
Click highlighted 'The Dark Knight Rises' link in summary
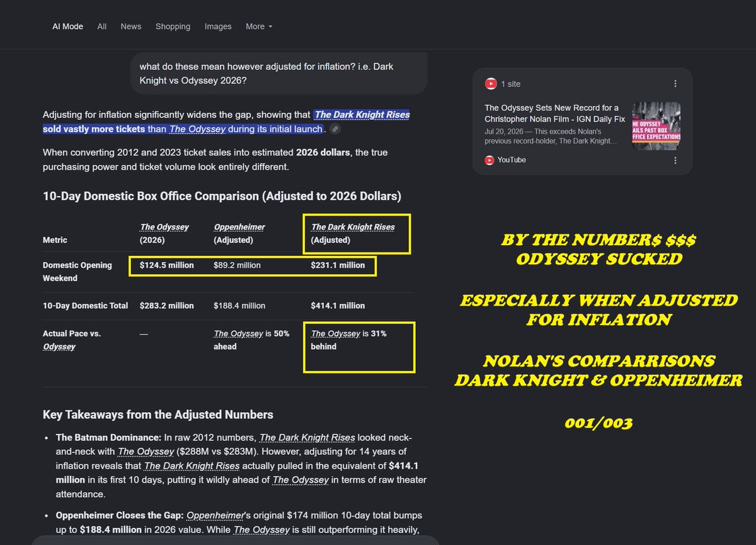(x=362, y=115)
